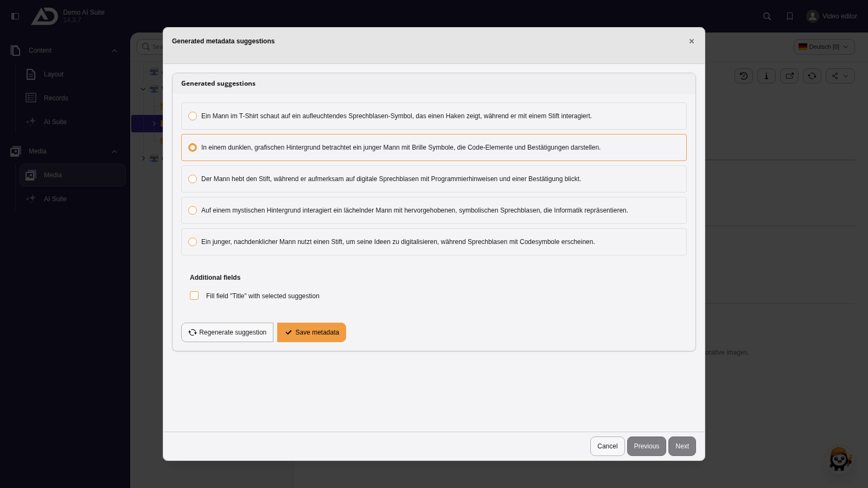Viewport: 868px width, 488px height.
Task: Click the open-in-new-window icon
Action: point(789,76)
